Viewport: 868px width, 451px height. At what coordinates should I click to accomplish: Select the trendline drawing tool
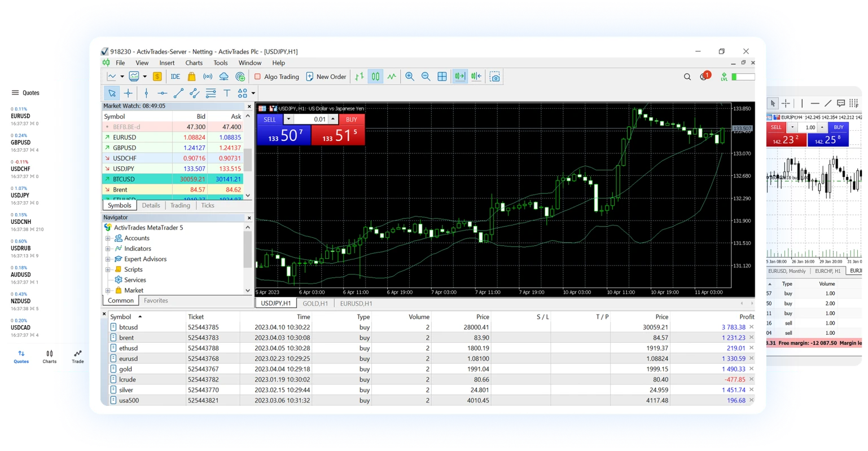(x=178, y=93)
